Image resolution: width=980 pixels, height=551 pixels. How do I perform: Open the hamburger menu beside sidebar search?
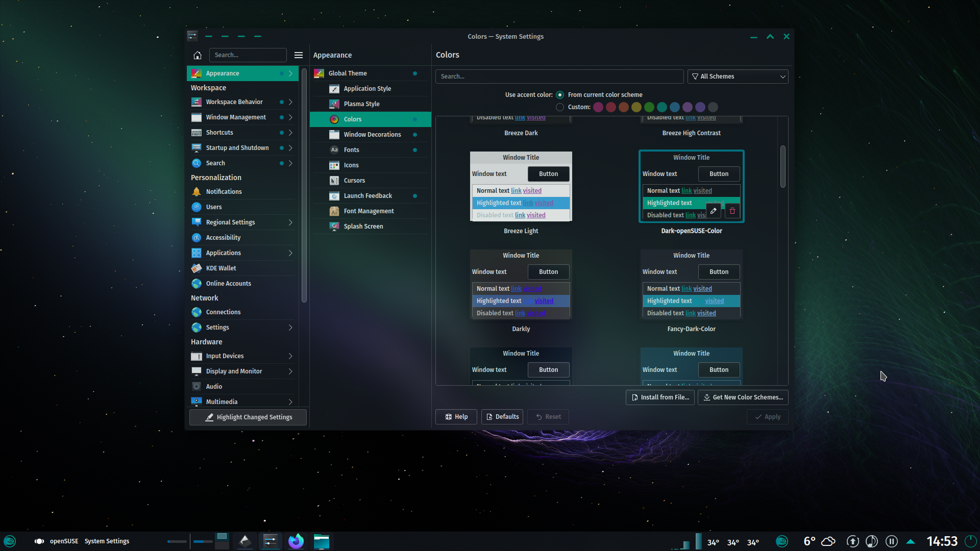pos(299,55)
